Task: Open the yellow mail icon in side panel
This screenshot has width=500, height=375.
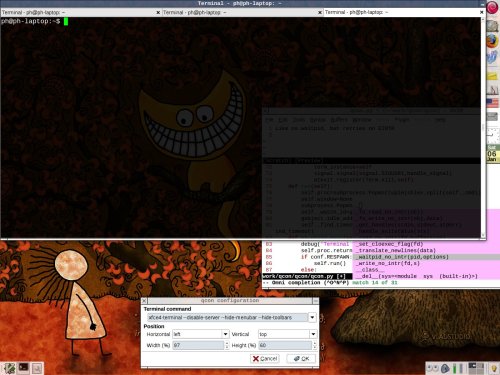Action: [x=492, y=76]
